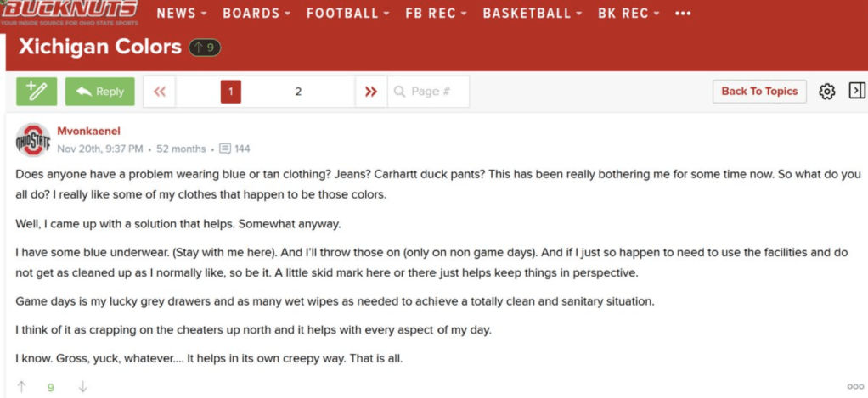This screenshot has height=398, width=868.
Task: Open the BASKETBALL menu
Action: tap(533, 13)
